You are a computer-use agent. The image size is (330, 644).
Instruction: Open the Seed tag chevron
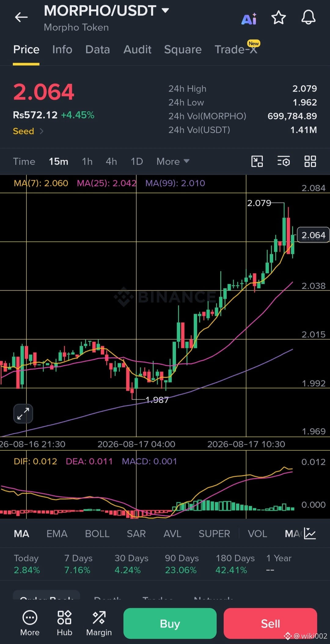(x=42, y=131)
